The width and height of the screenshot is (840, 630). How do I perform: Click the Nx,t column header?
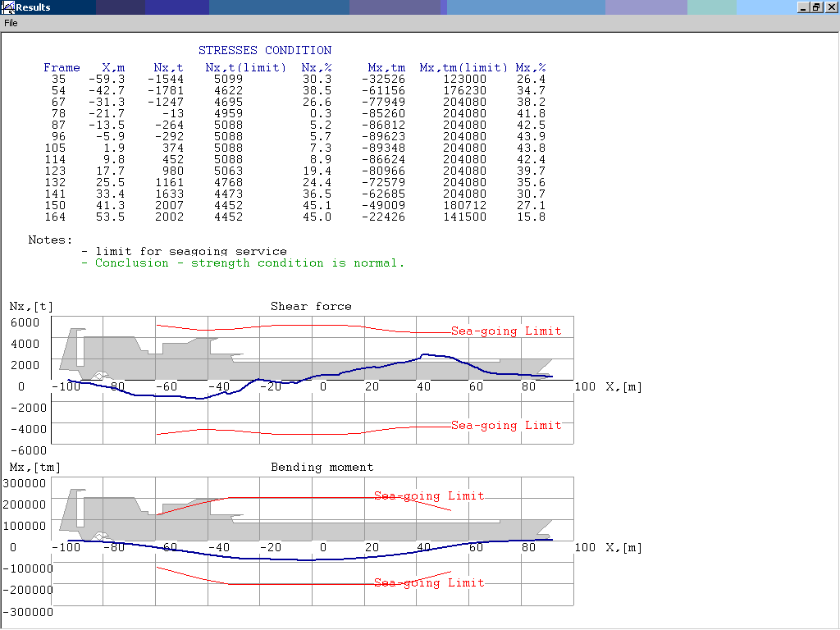click(168, 67)
